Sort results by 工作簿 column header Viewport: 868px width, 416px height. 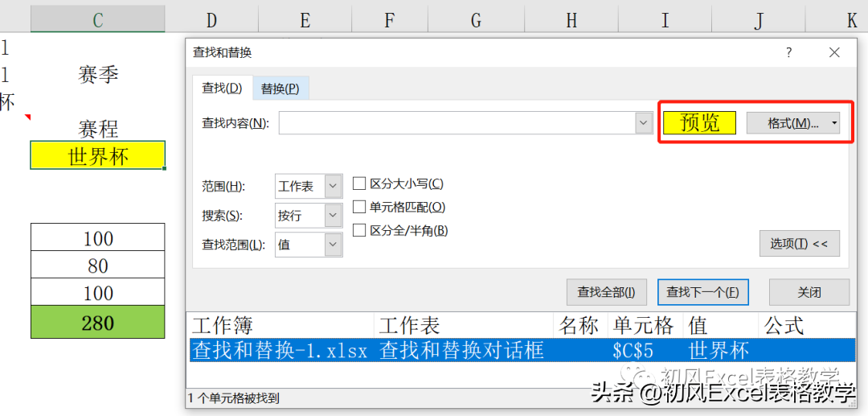[280, 326]
